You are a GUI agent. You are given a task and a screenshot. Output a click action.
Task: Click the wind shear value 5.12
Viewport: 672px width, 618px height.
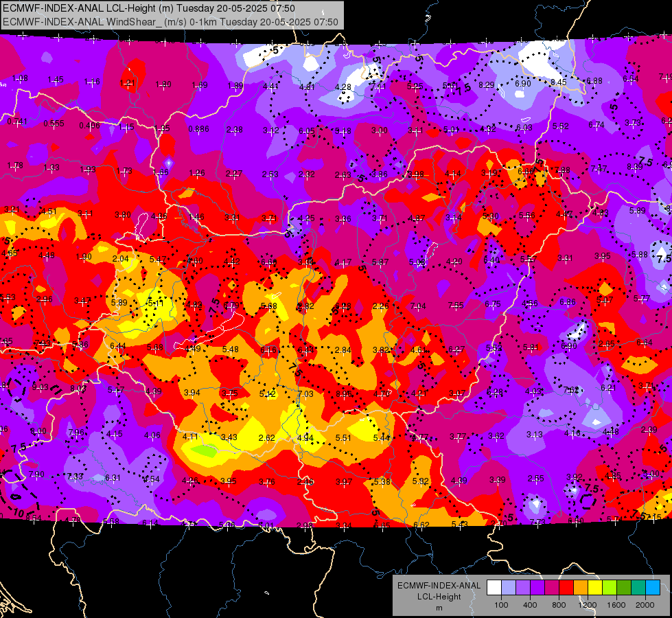coord(268,393)
